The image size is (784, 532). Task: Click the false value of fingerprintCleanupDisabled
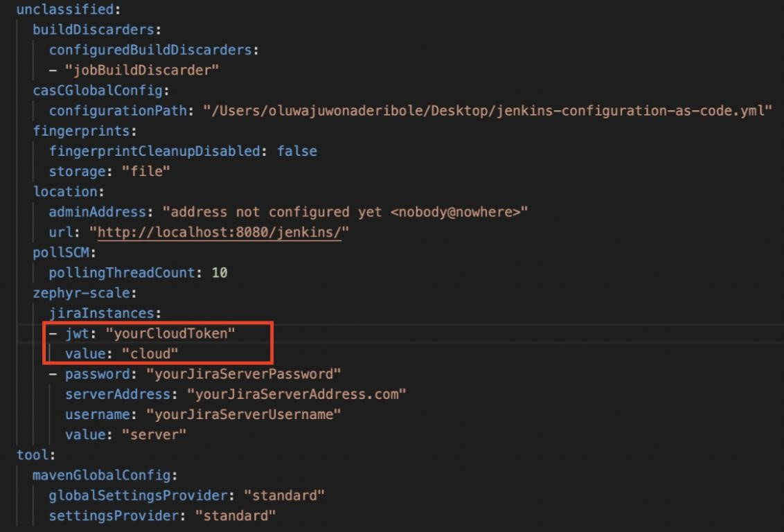297,151
